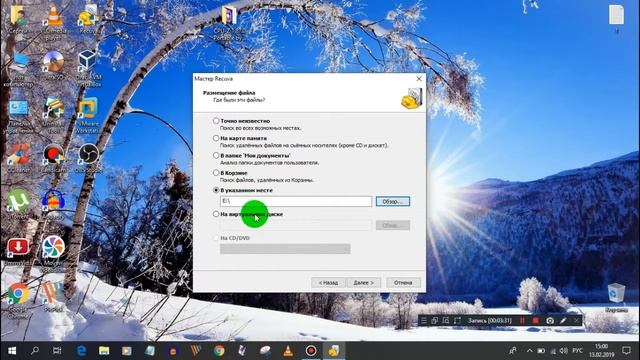
Task: Open the Action Center notification icon
Action: (x=627, y=351)
